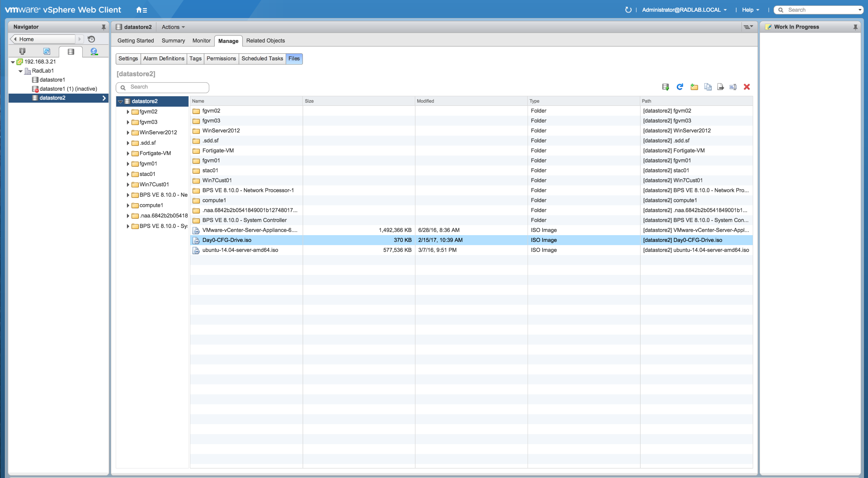Open the Networking view icon in Navigator

[x=94, y=52]
